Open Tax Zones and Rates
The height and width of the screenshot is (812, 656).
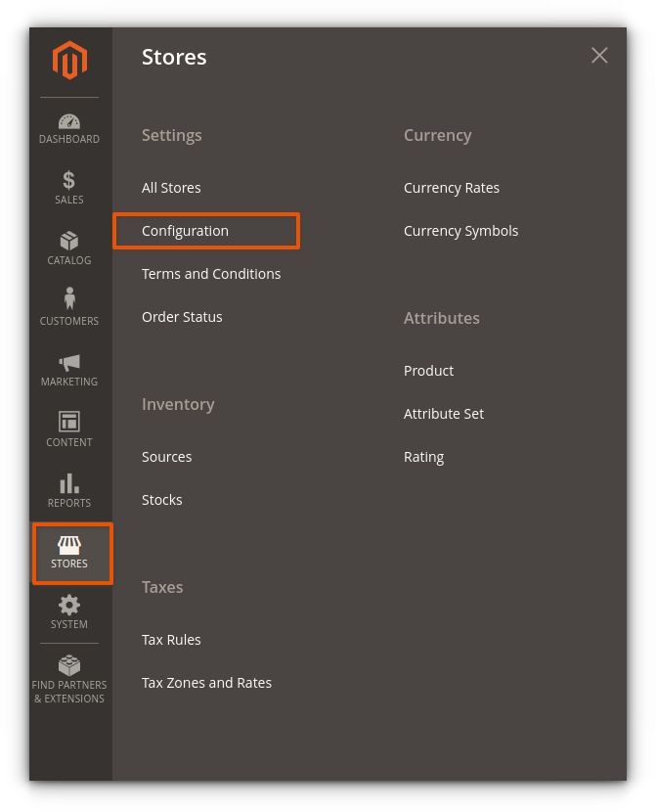point(206,683)
